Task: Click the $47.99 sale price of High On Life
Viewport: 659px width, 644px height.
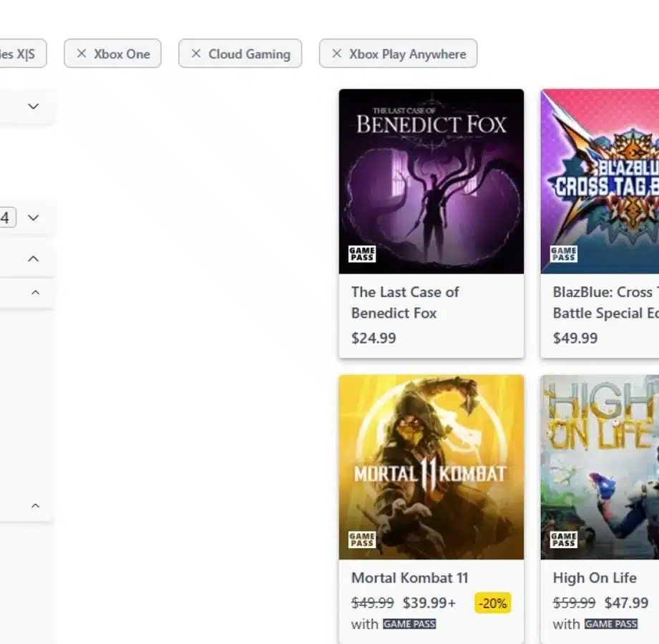Action: point(626,602)
